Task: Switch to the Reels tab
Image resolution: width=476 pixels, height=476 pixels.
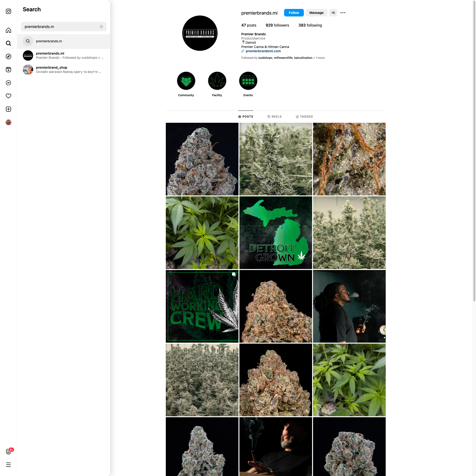Action: [x=274, y=117]
